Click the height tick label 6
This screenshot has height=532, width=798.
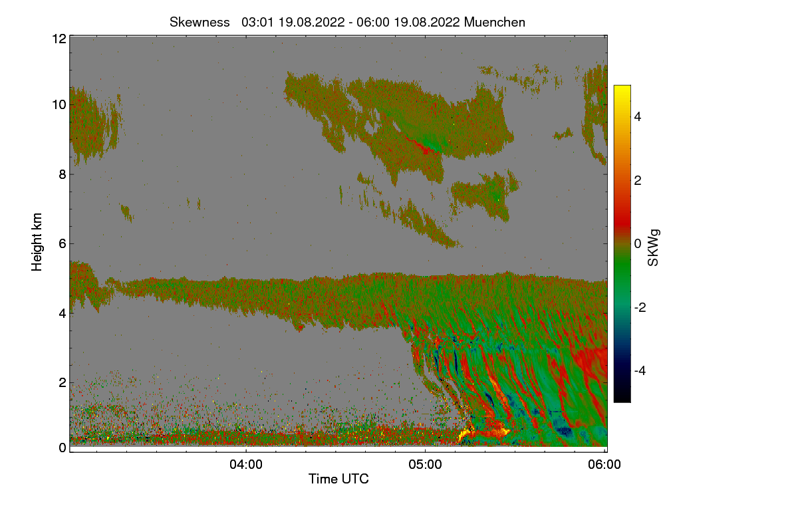(62, 243)
